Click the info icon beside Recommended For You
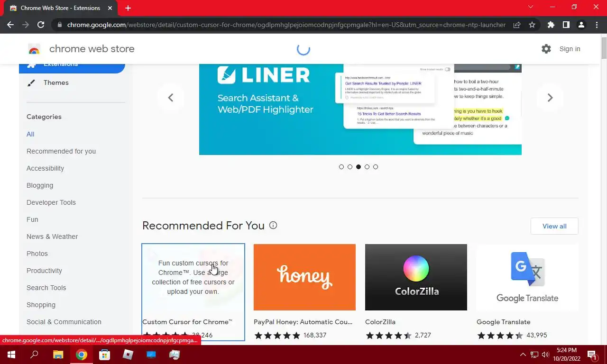The height and width of the screenshot is (364, 607). (x=273, y=226)
